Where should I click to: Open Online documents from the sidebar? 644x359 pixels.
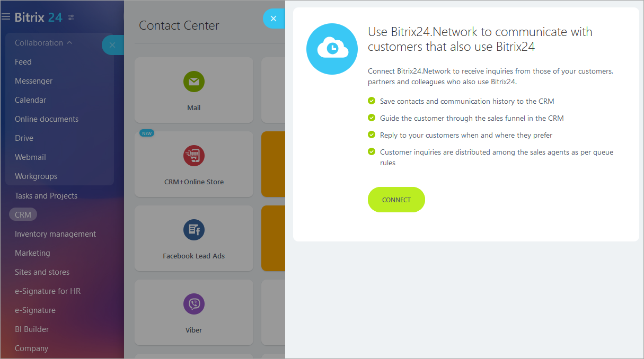[46, 119]
